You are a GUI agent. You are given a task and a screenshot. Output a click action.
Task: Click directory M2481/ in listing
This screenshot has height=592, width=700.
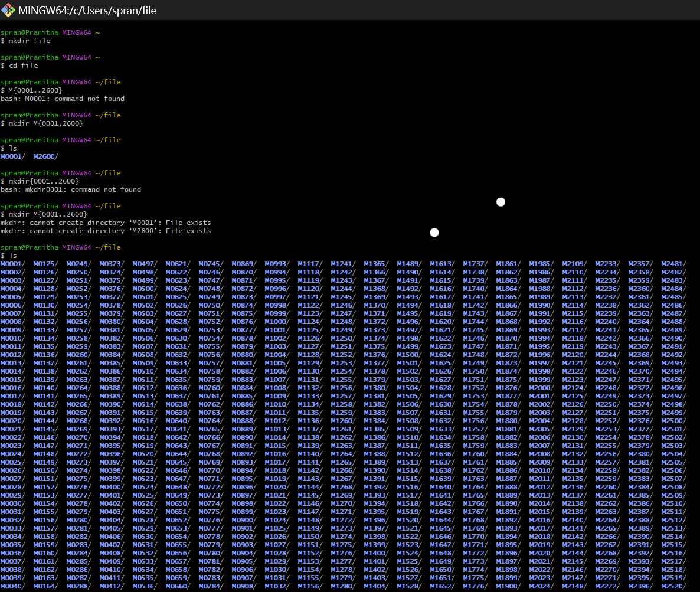[673, 264]
